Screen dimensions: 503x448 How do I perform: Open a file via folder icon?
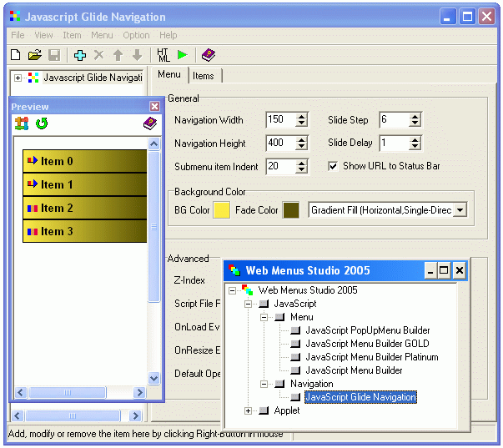(x=35, y=55)
